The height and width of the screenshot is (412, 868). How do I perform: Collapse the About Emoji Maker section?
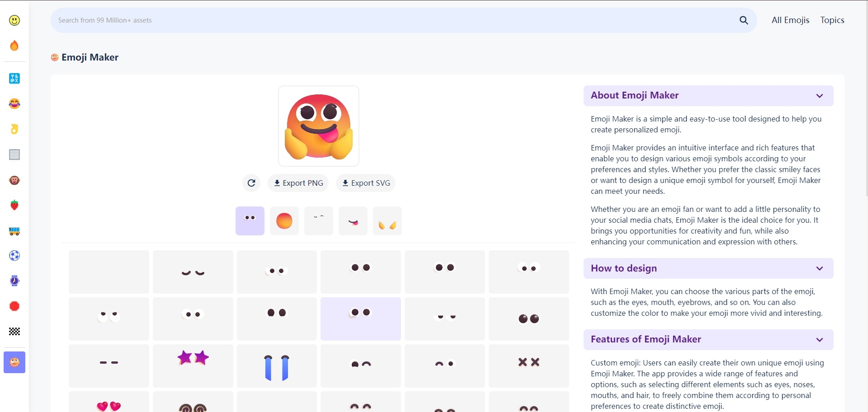(708, 96)
